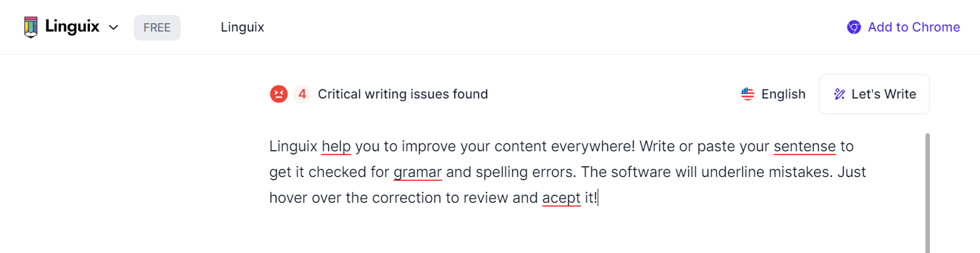Open the Linguix tab in header
980x253 pixels.
tap(242, 27)
